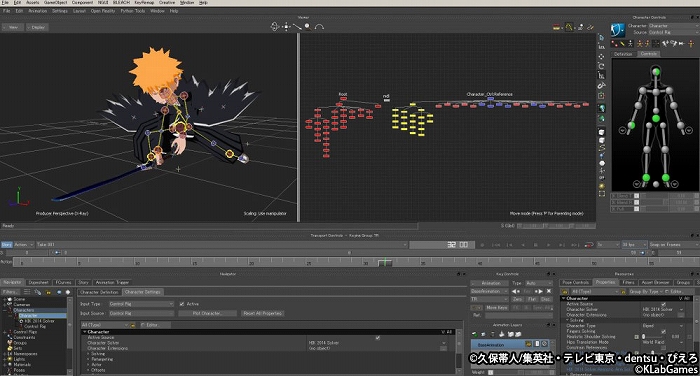
Task: Open the Input Type dropdown
Action: tap(141, 304)
